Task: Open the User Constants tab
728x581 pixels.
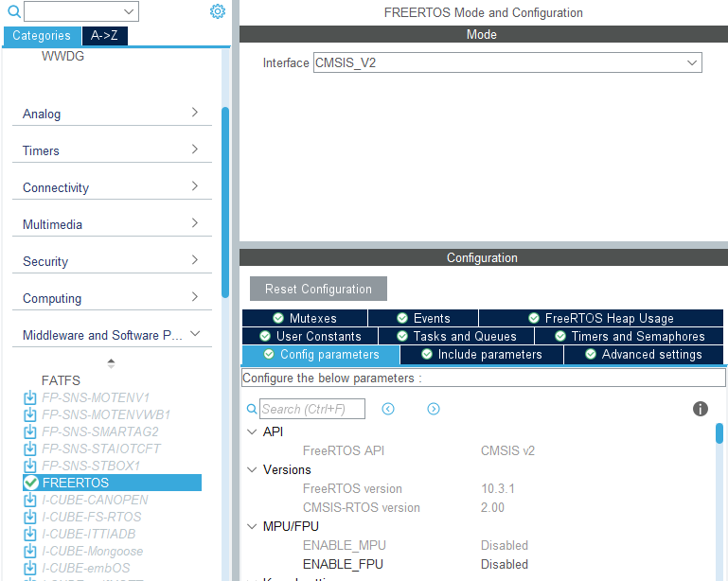Action: 311,336
